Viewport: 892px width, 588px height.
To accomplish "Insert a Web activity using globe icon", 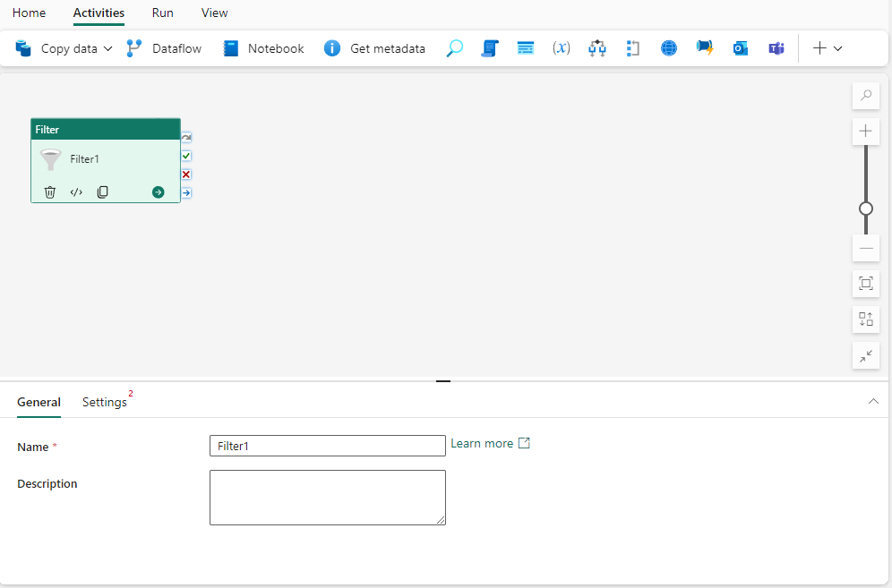I will point(669,48).
